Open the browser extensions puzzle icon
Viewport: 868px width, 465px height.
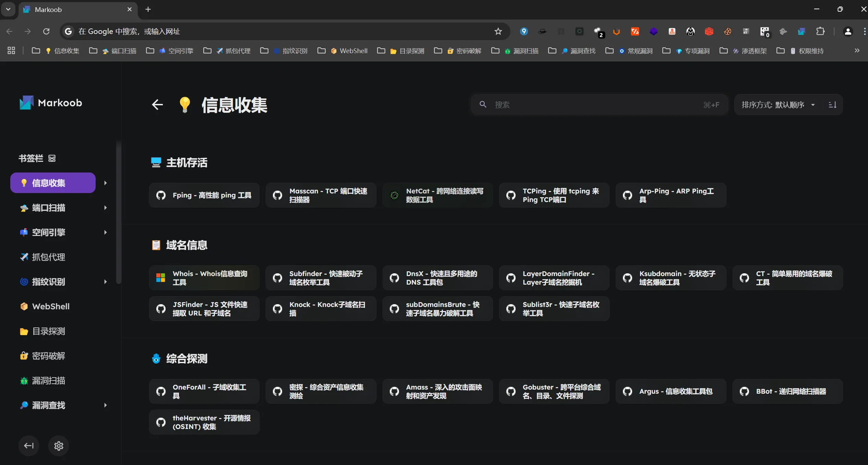point(820,32)
